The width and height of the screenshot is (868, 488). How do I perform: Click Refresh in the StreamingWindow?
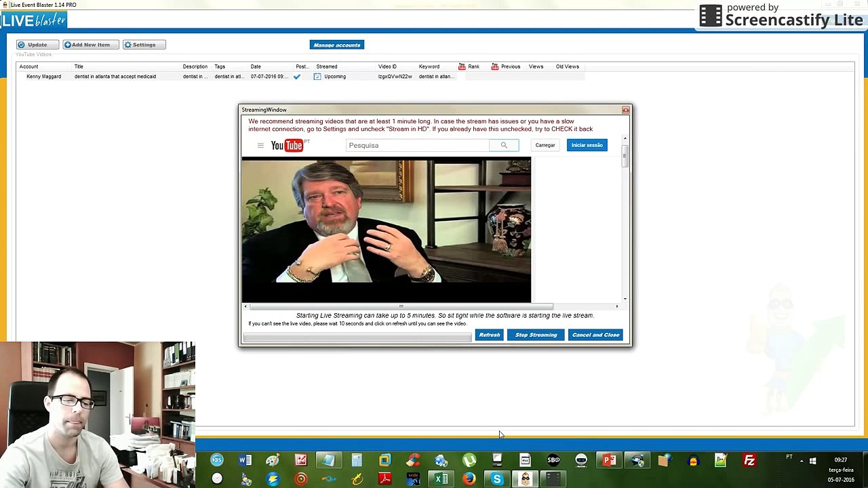(x=489, y=335)
